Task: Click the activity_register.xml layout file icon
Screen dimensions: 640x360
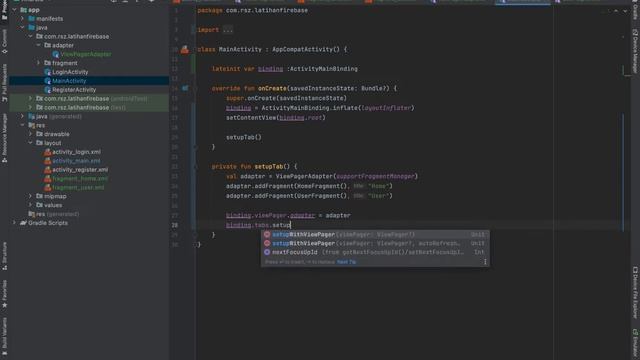Action: 47,170
